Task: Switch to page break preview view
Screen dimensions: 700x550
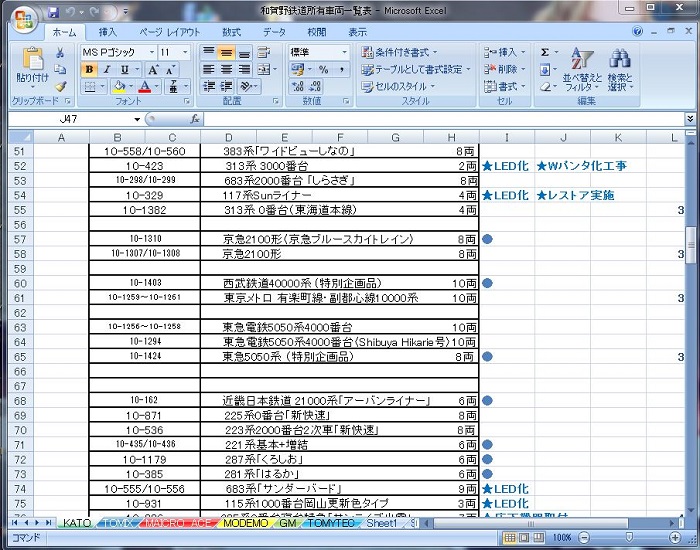Action: [x=539, y=537]
